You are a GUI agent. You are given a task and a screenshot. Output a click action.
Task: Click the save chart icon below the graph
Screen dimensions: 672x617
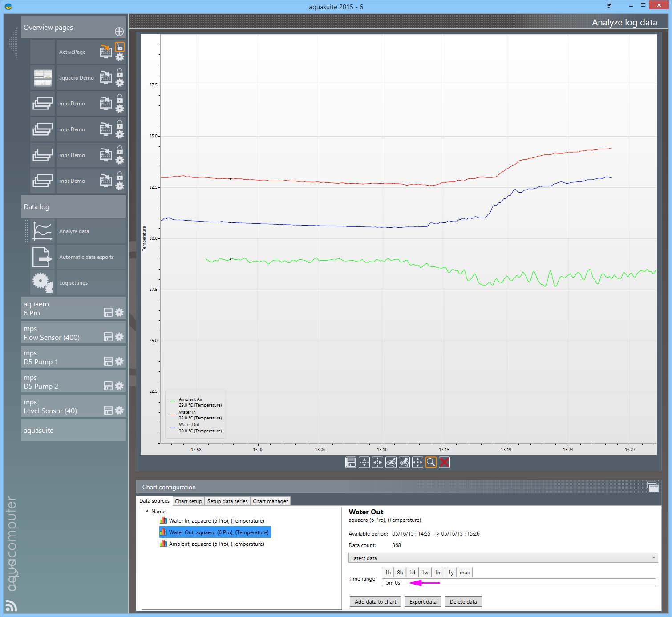pos(351,462)
